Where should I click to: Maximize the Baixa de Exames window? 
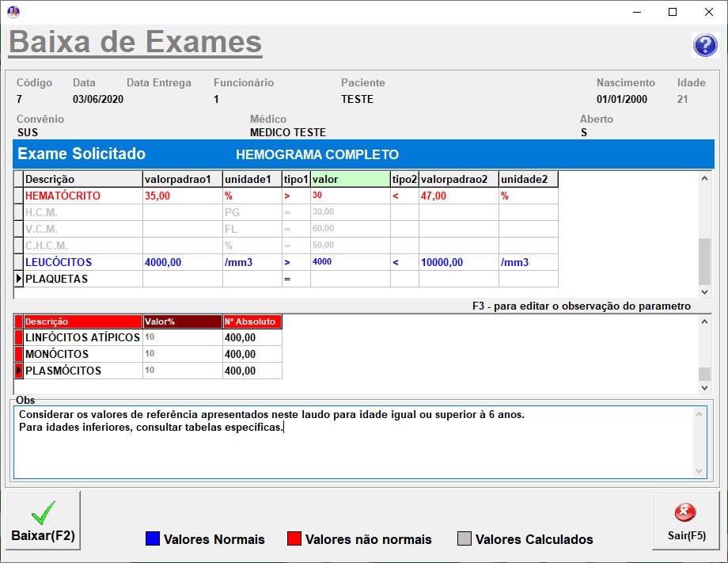pyautogui.click(x=673, y=12)
